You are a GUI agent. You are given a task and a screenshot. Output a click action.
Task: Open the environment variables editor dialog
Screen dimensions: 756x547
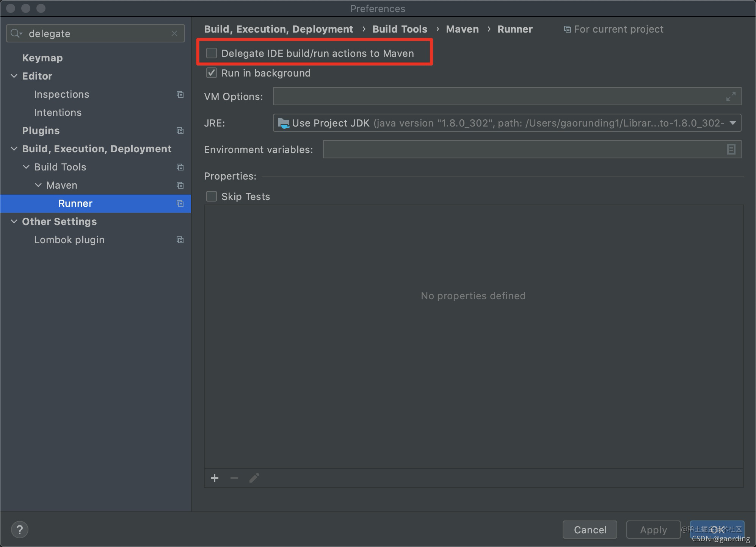pos(731,149)
